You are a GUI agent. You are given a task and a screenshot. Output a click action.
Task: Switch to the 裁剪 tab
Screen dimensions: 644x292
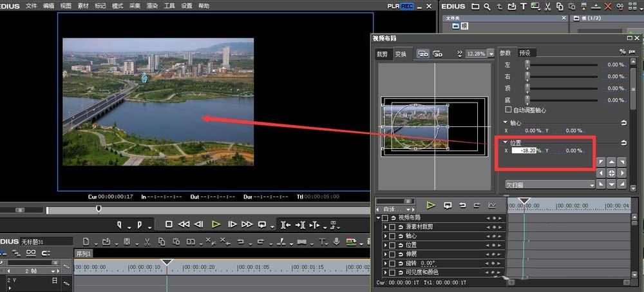382,54
